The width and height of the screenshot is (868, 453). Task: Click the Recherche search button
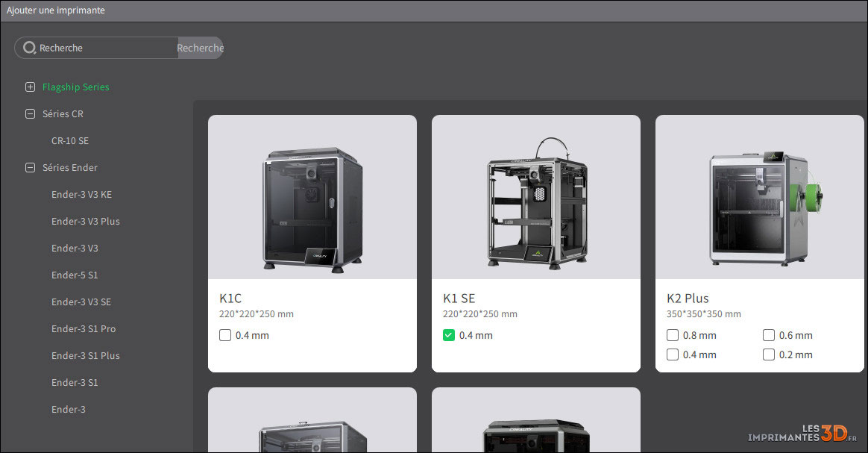coord(201,48)
